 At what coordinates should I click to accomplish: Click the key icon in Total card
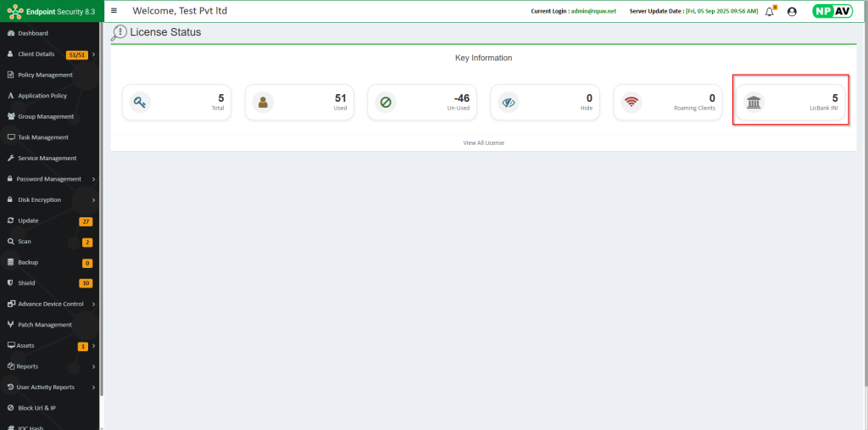140,103
